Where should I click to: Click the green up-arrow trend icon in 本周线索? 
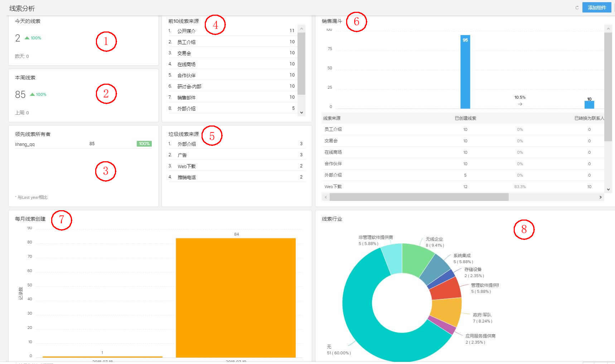[x=32, y=94]
